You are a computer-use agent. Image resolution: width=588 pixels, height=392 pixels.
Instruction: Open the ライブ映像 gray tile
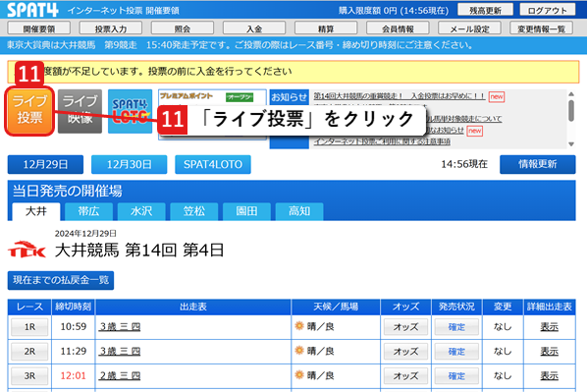80,111
